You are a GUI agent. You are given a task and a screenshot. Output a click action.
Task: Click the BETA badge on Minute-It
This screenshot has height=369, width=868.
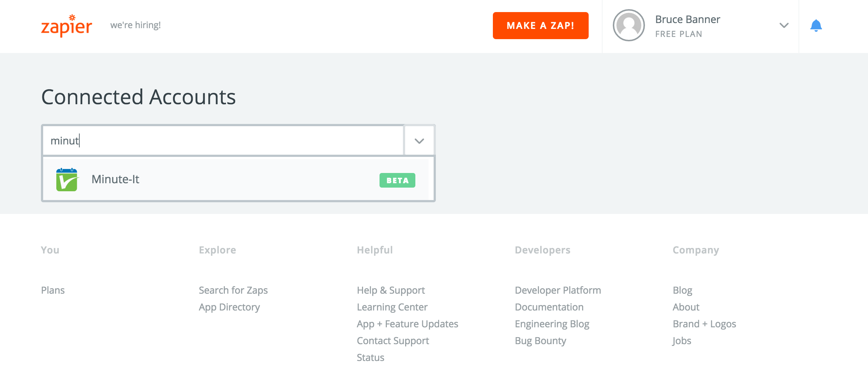pyautogui.click(x=397, y=180)
